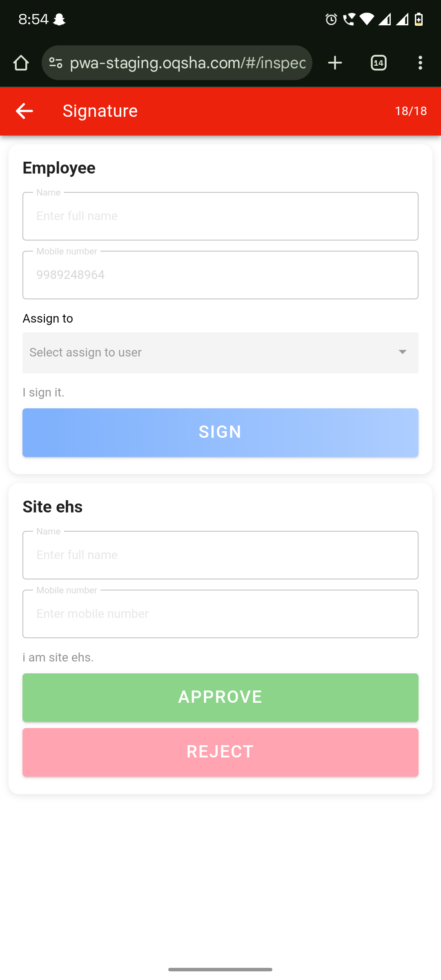Open the tab switcher showing 14 tabs
The width and height of the screenshot is (441, 980).
point(379,63)
